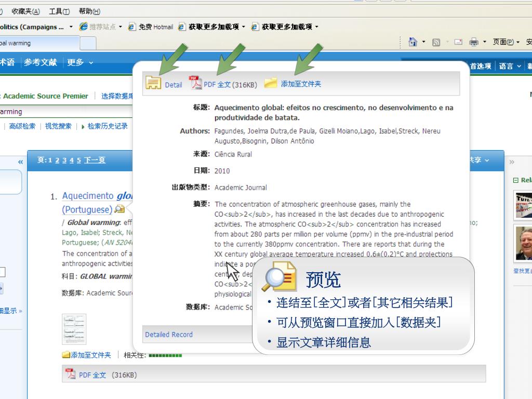Click IE icon beside 免费 Hotmail favorite

click(x=131, y=27)
